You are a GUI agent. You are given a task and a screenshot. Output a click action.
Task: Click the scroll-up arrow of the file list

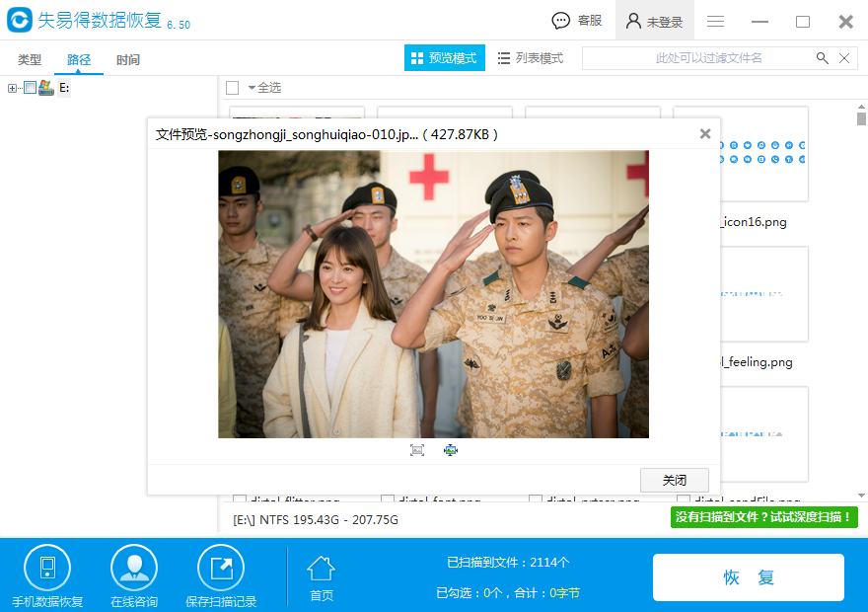(861, 108)
